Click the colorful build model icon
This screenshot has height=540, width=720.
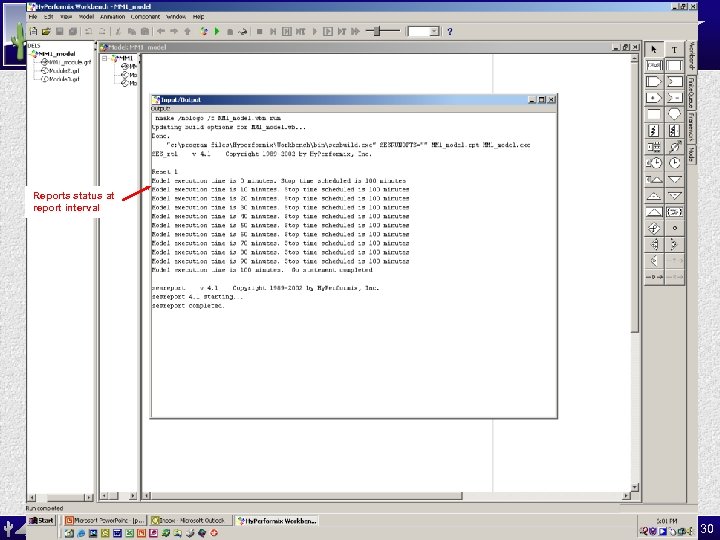[204, 31]
